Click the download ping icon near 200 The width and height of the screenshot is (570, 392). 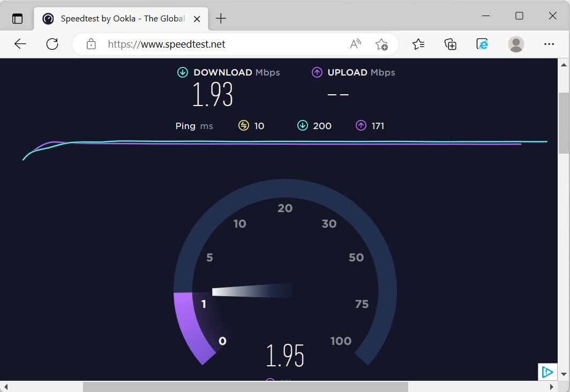(x=303, y=126)
